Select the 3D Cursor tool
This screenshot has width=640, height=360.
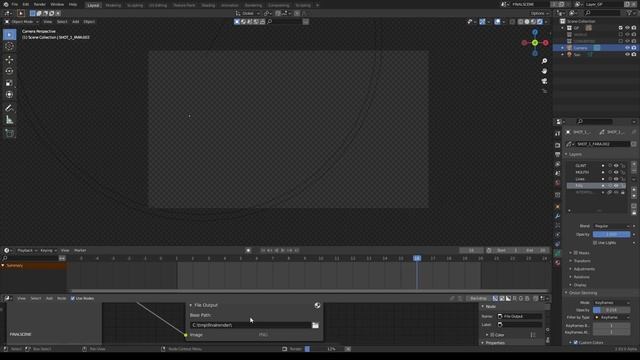pos(9,46)
